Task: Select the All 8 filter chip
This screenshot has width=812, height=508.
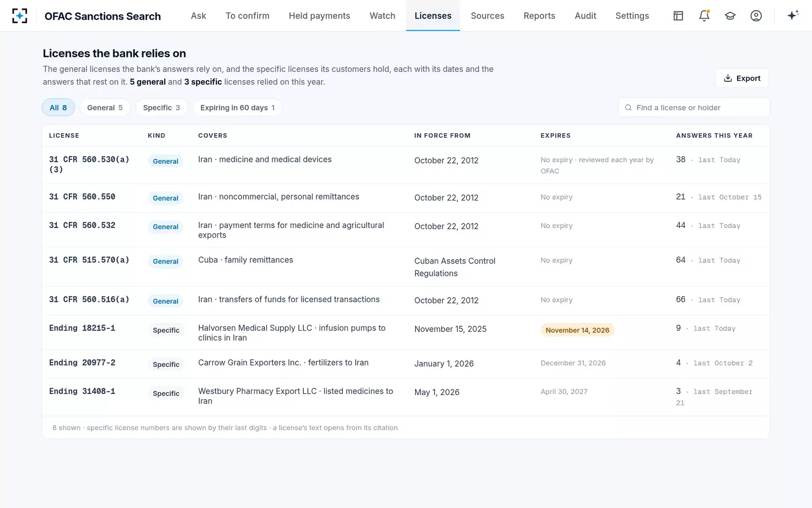Action: pyautogui.click(x=59, y=108)
